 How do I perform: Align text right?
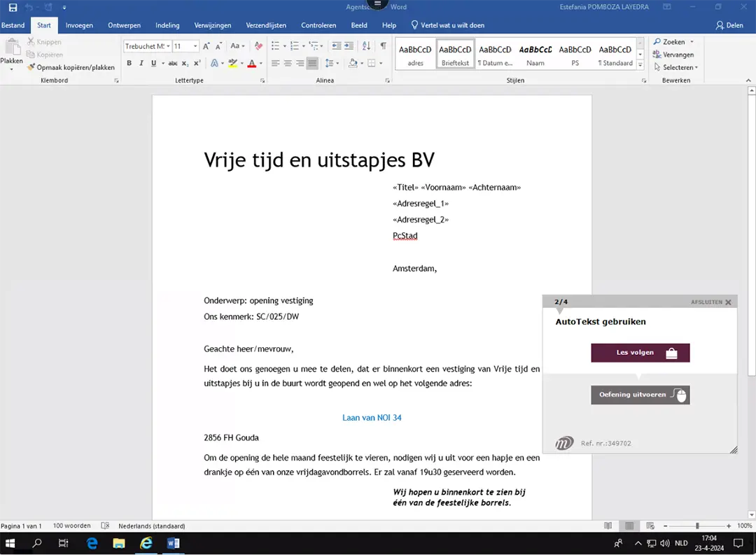point(300,63)
